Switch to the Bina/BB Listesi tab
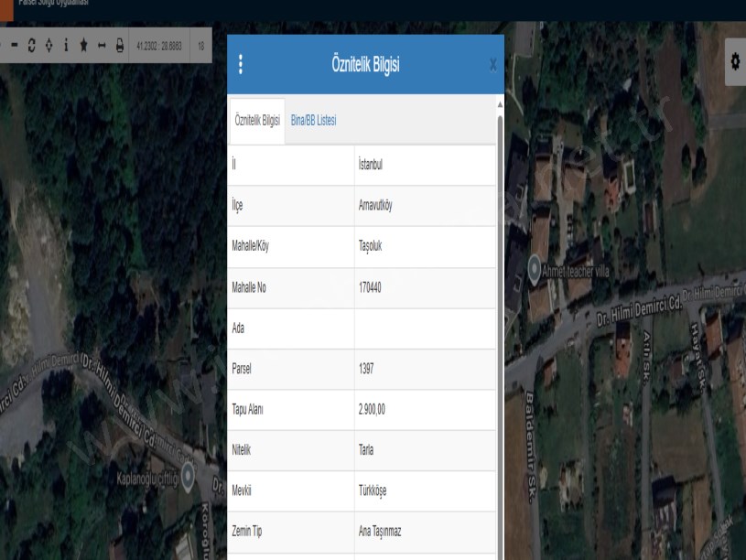The width and height of the screenshot is (746, 560). [x=313, y=120]
